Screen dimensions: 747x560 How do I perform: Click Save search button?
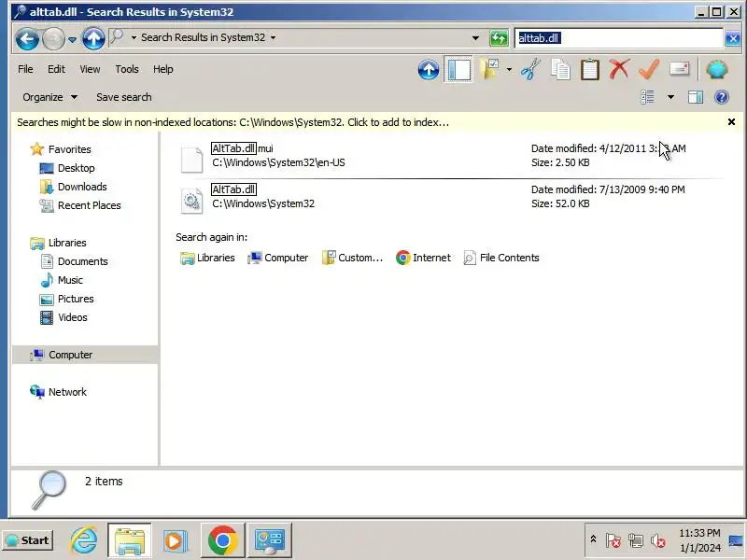(124, 97)
